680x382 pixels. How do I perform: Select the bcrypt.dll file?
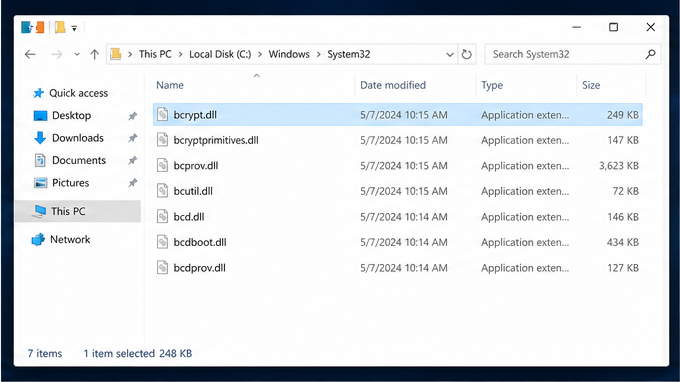(398, 114)
